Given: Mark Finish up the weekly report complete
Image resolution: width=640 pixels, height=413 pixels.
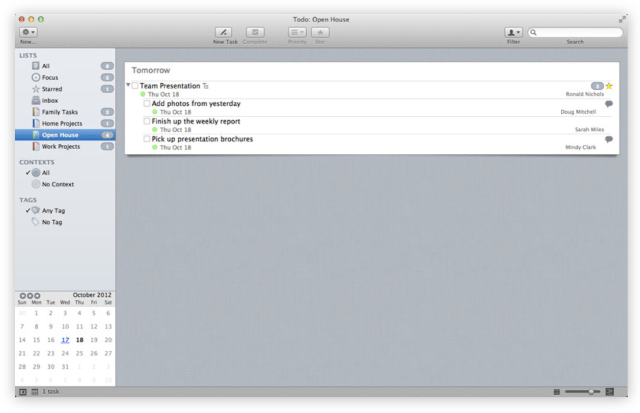Looking at the screenshot, I should coord(147,122).
